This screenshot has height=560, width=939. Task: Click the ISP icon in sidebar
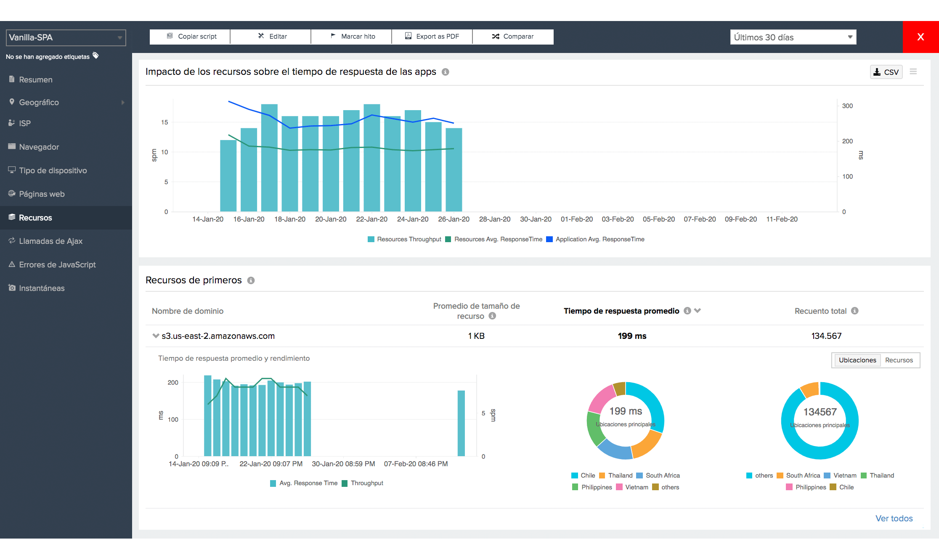[12, 123]
